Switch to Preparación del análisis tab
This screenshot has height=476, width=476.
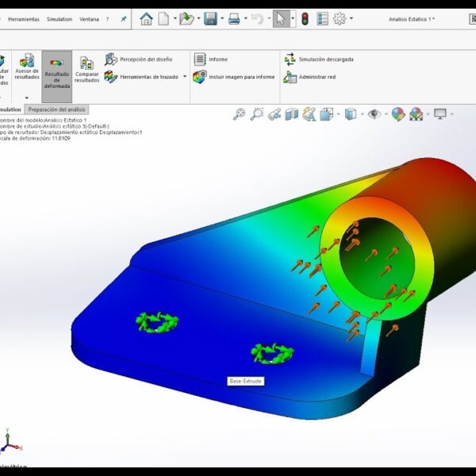point(56,109)
